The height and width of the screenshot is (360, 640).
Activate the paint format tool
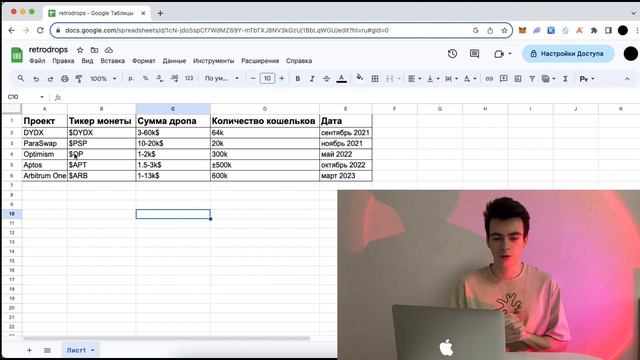pyautogui.click(x=79, y=79)
